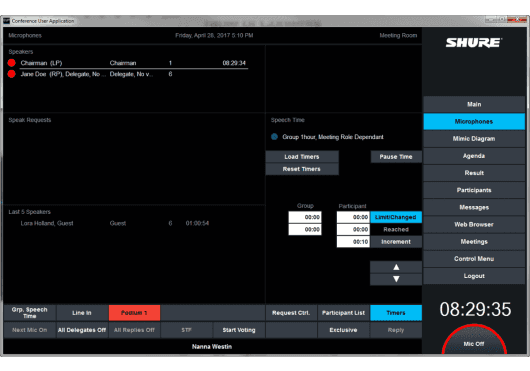Screen dimensions: 530x371
Task: Switch to the Participant List tab
Action: click(x=343, y=313)
